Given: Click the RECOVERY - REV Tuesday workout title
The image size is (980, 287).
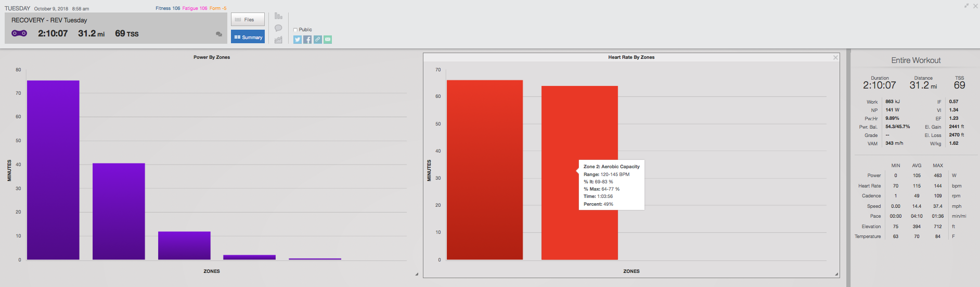Looking at the screenshot, I should pos(49,20).
